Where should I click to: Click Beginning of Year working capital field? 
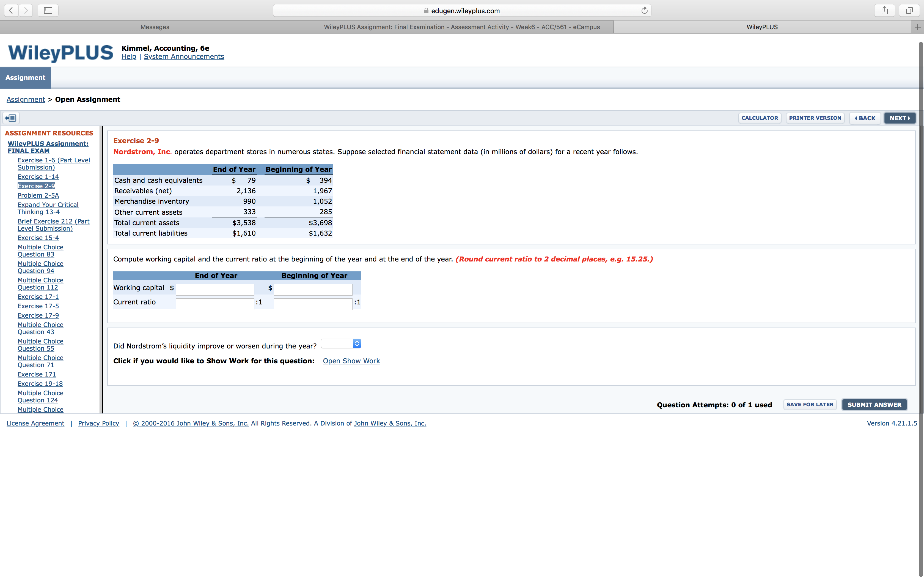(x=313, y=289)
